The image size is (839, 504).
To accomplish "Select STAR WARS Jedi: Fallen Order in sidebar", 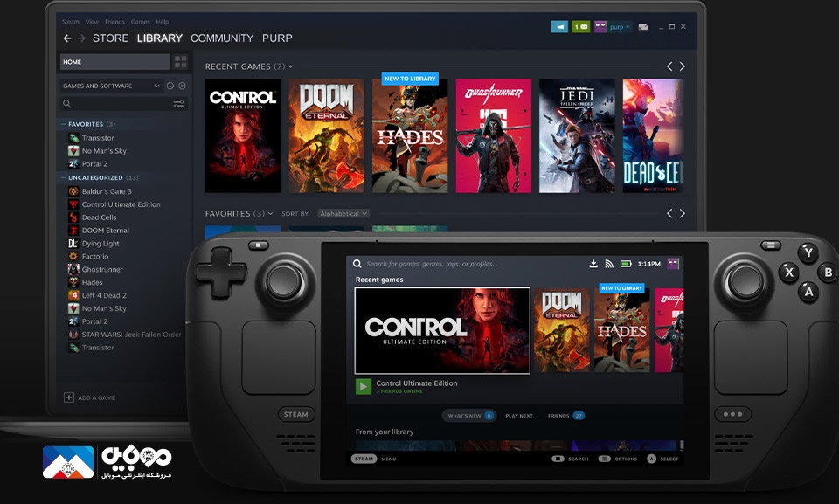I will click(x=132, y=335).
